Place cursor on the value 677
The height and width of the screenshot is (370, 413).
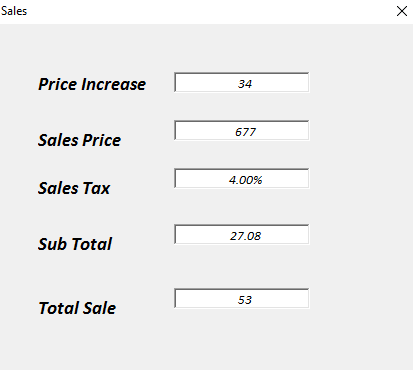click(x=245, y=132)
